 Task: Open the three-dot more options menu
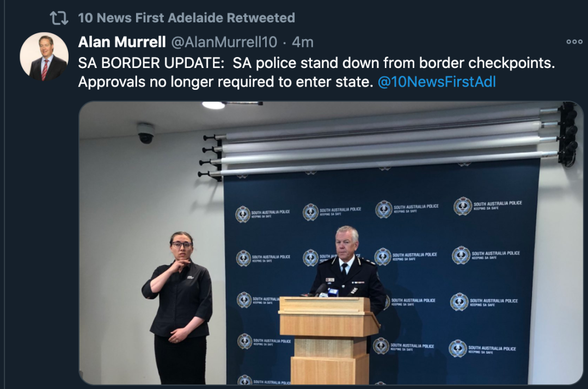coord(574,41)
